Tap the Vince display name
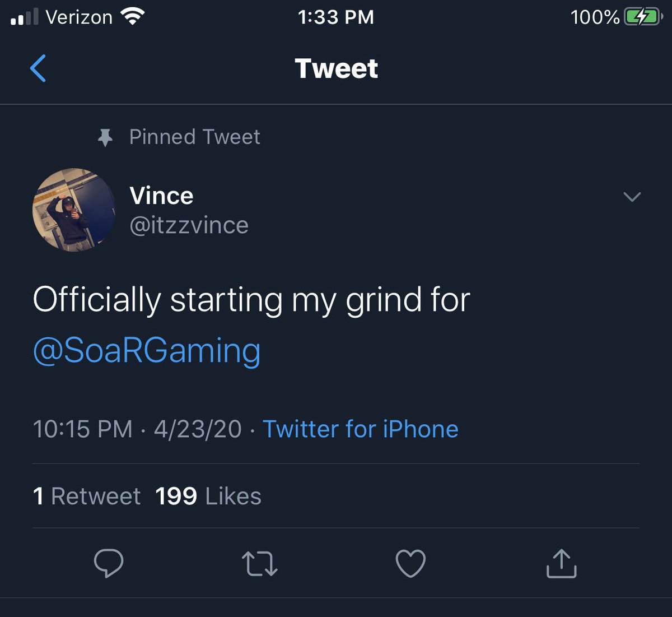 coord(161,196)
